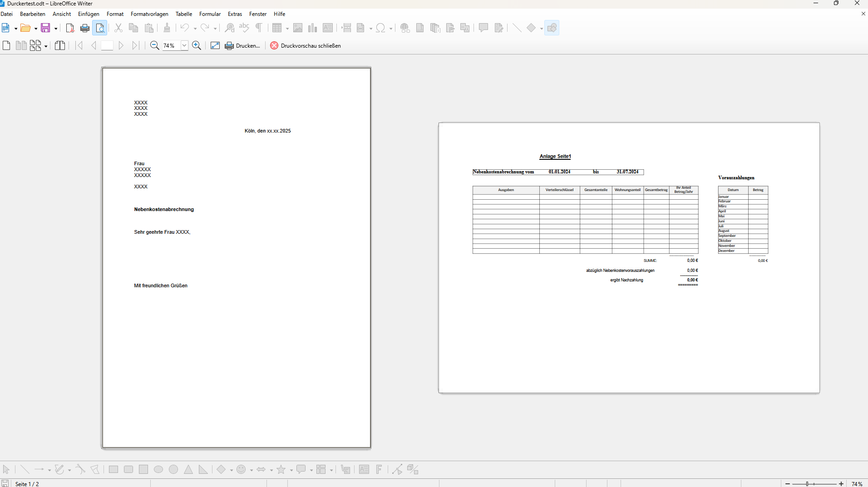The height and width of the screenshot is (487, 868).
Task: Toggle Track Changes recording icon
Action: coord(499,28)
